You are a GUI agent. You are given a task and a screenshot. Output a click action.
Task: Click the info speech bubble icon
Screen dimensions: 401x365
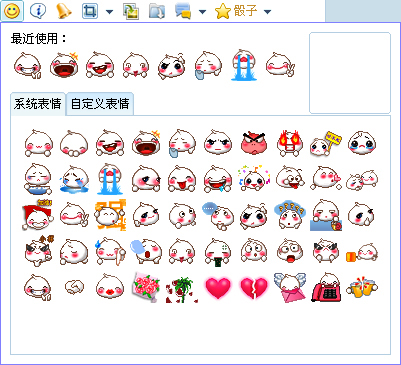tap(38, 11)
